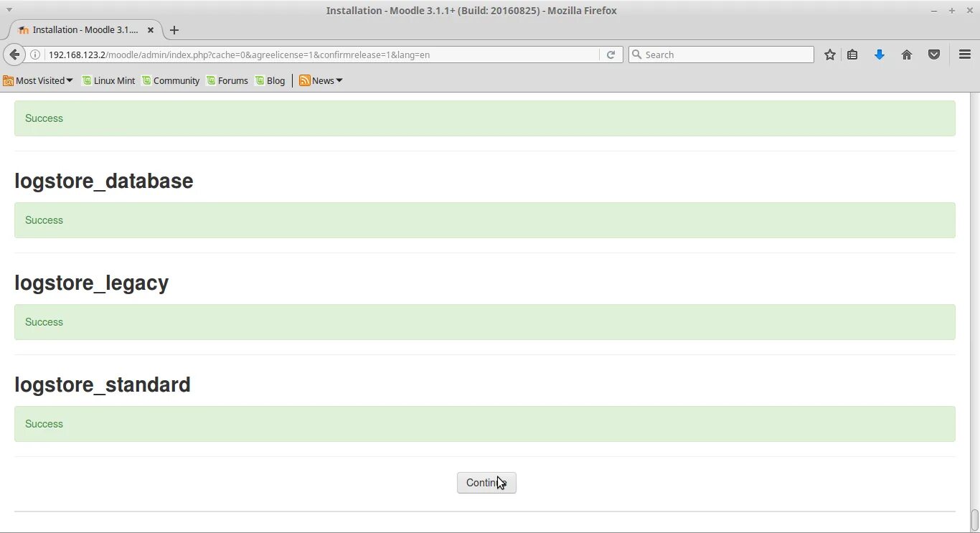Screen dimensions: 980x533
Task: Open the Forums bookmark
Action: (x=227, y=80)
